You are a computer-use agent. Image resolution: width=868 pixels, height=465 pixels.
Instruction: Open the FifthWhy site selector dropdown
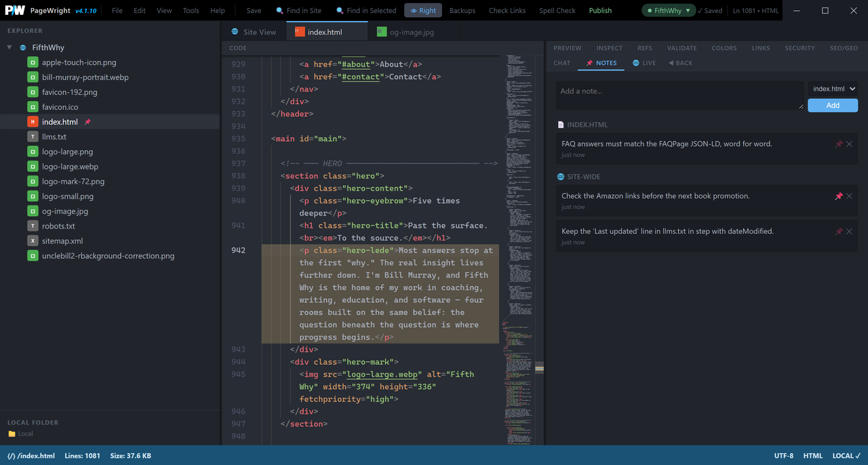(669, 10)
